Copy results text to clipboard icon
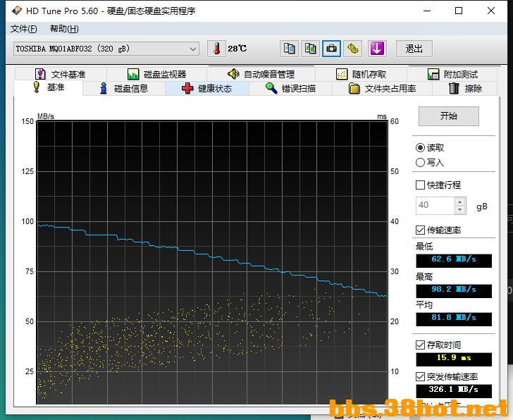This screenshot has height=420, width=513. [289, 49]
